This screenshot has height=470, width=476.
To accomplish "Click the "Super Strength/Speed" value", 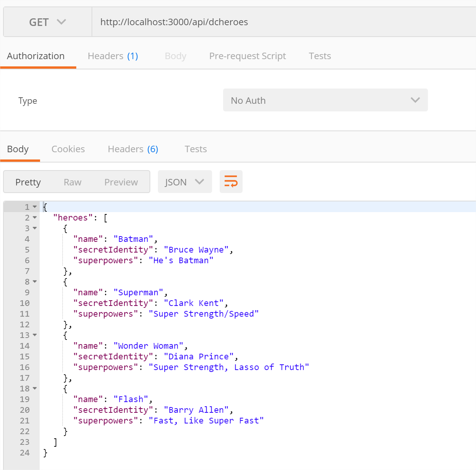I will 204,314.
